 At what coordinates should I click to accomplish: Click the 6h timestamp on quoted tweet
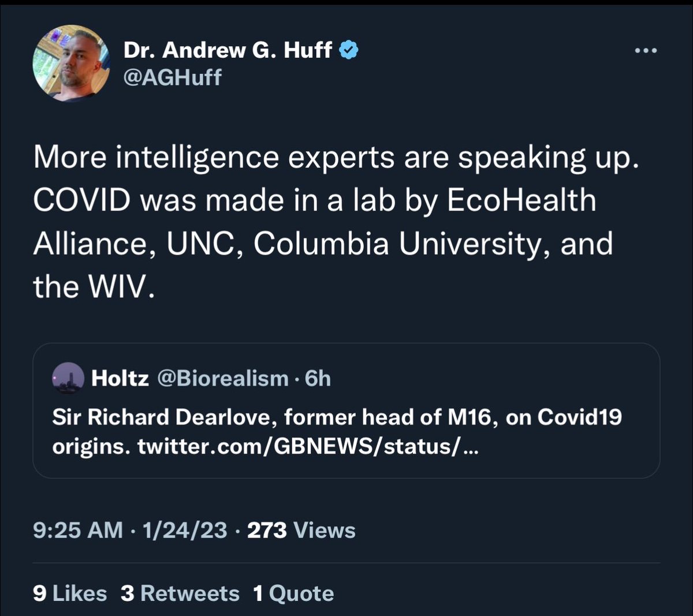[318, 378]
